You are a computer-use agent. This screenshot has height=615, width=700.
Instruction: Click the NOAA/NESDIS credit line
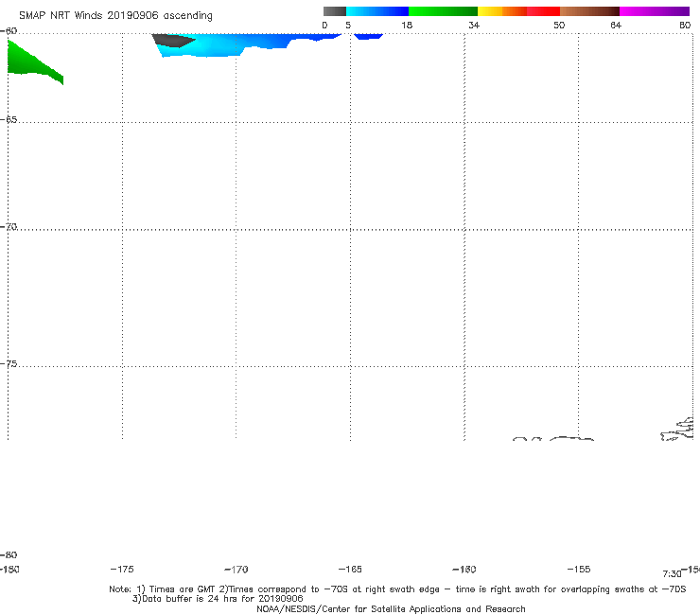391,609
